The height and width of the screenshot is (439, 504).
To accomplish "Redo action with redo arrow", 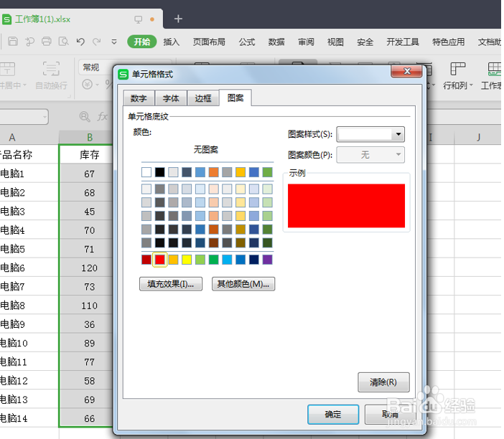I will 97,42.
